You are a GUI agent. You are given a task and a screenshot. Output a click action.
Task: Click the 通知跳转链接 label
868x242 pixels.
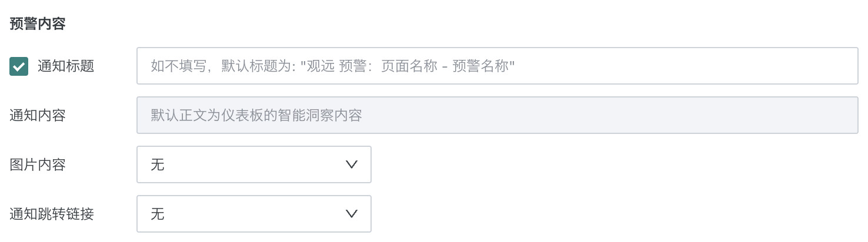(52, 214)
